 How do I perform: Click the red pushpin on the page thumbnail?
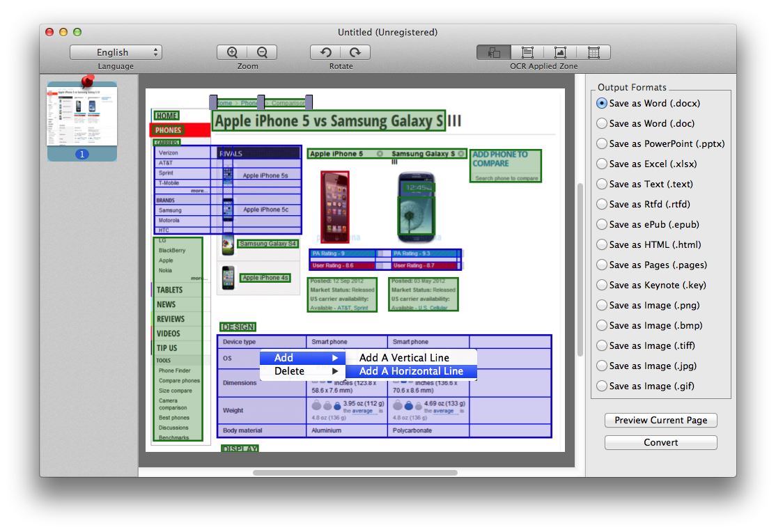pyautogui.click(x=88, y=81)
